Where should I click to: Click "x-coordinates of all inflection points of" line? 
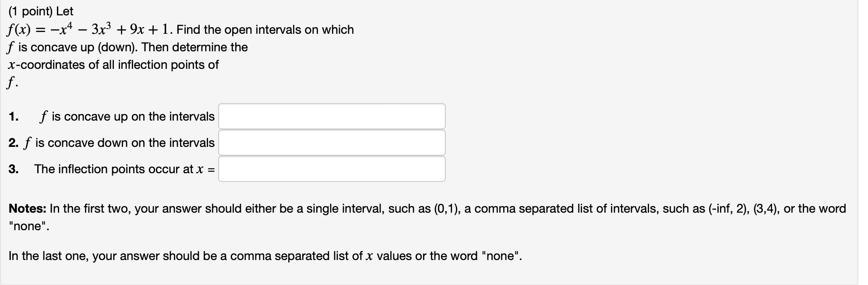(113, 65)
